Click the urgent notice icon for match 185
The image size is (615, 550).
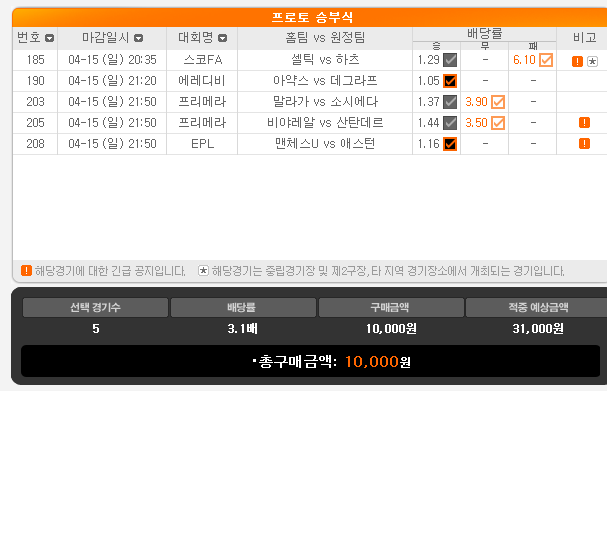click(x=577, y=61)
